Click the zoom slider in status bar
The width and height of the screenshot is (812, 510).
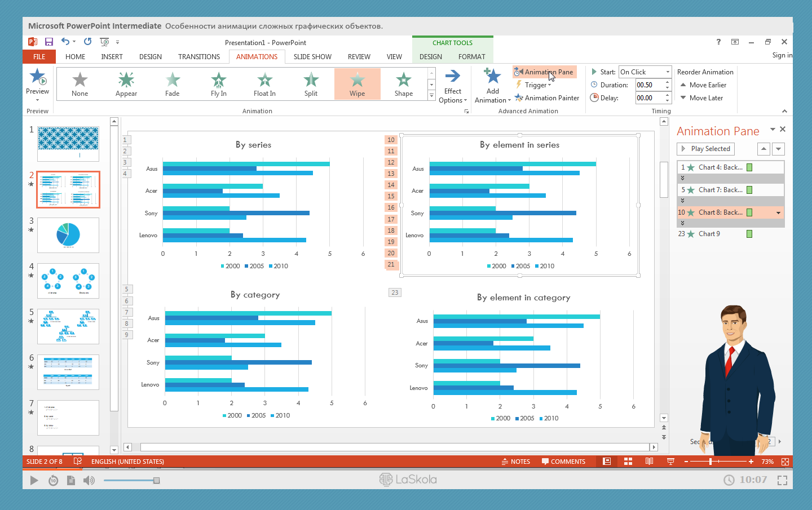tap(710, 462)
